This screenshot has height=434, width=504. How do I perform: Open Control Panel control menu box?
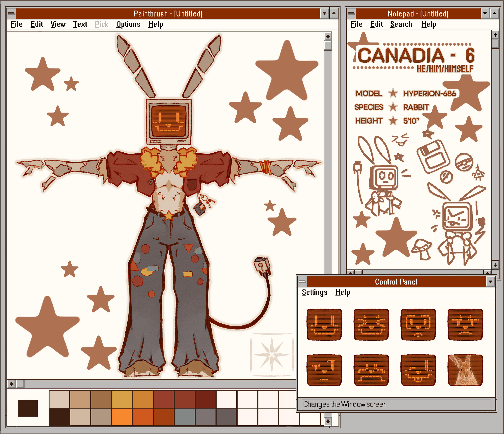pos(302,282)
